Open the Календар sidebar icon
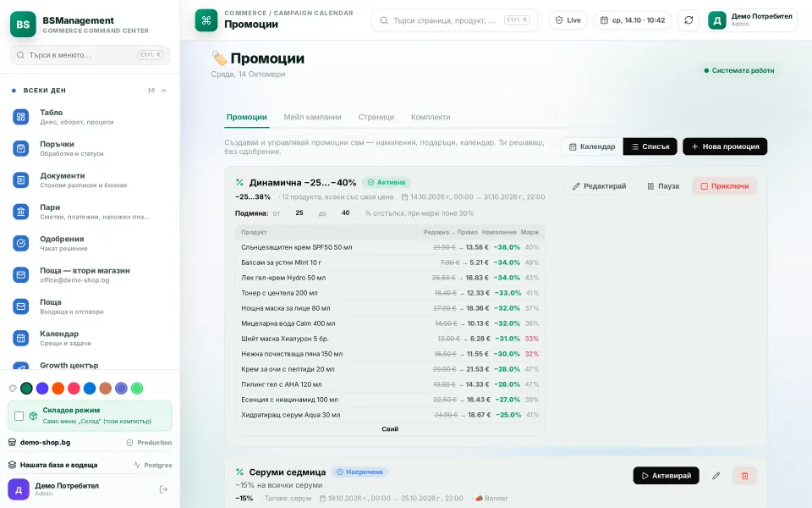The image size is (812, 508). (20, 338)
